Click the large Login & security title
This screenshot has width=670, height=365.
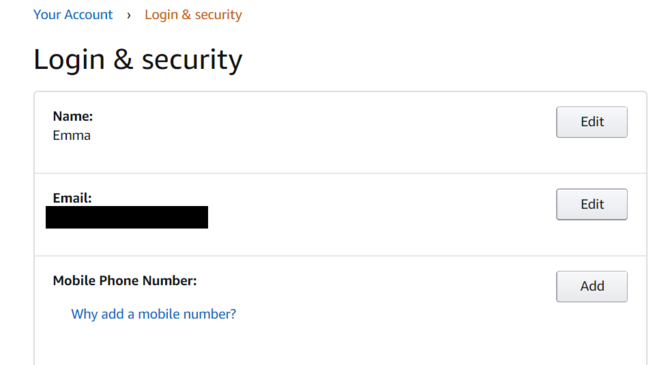click(x=138, y=59)
